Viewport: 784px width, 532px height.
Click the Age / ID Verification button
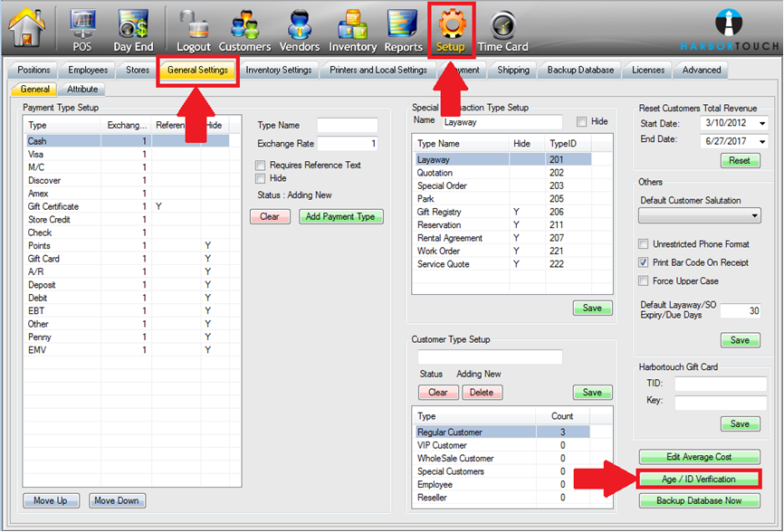[699, 479]
